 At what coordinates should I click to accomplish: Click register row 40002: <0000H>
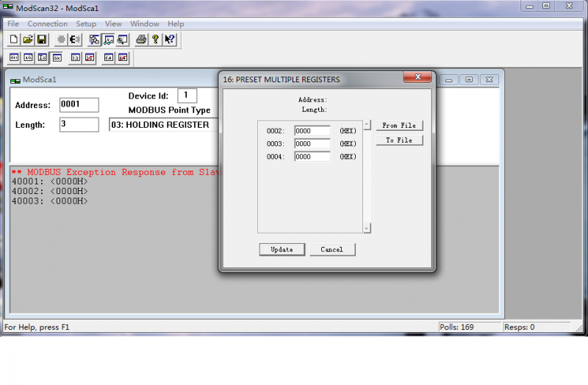[49, 191]
